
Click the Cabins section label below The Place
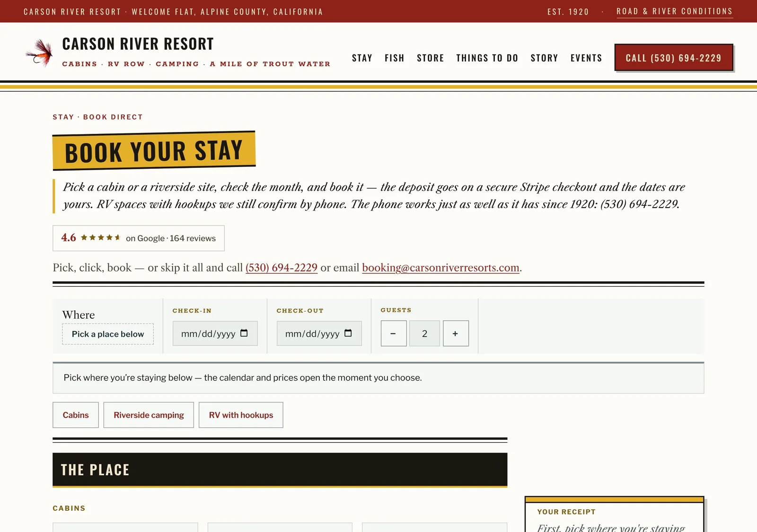click(x=69, y=508)
